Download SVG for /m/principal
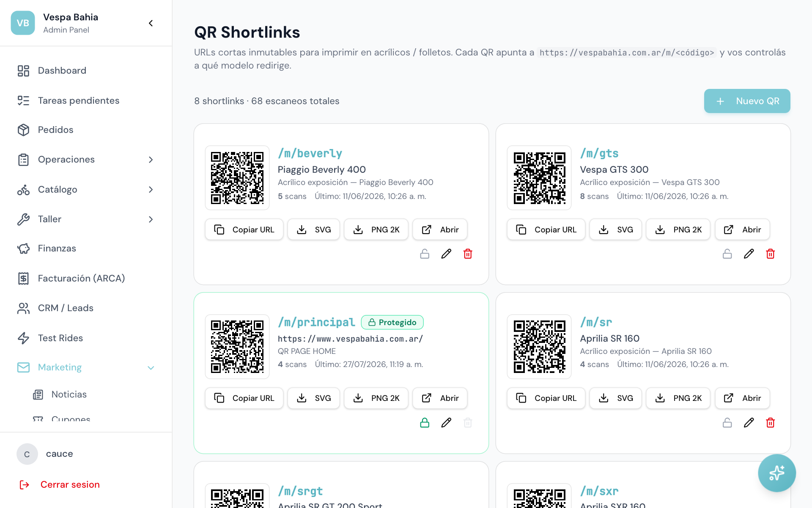Viewport: 812px width, 508px height. (x=313, y=398)
